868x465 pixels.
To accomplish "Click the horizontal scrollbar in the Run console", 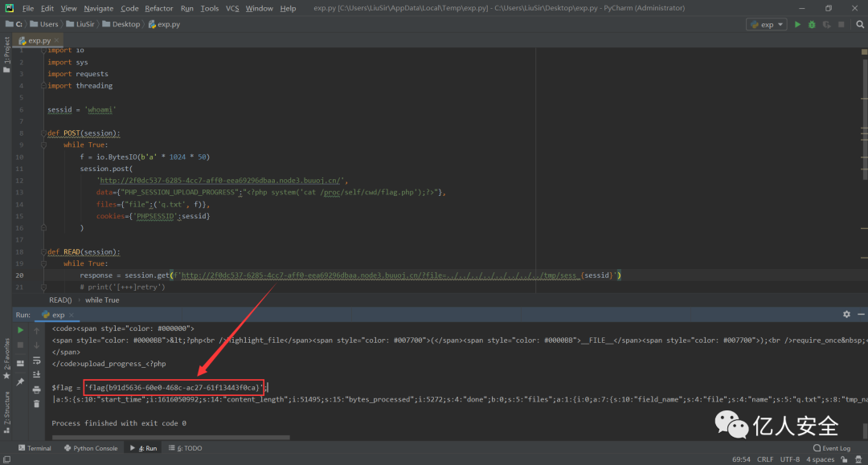I will [170, 438].
